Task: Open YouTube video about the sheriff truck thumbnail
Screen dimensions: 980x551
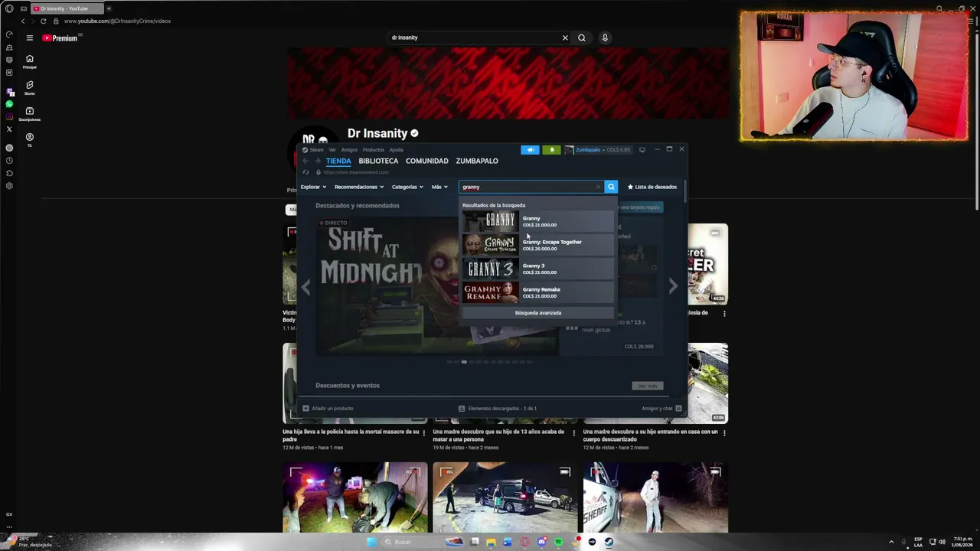Action: 655,497
